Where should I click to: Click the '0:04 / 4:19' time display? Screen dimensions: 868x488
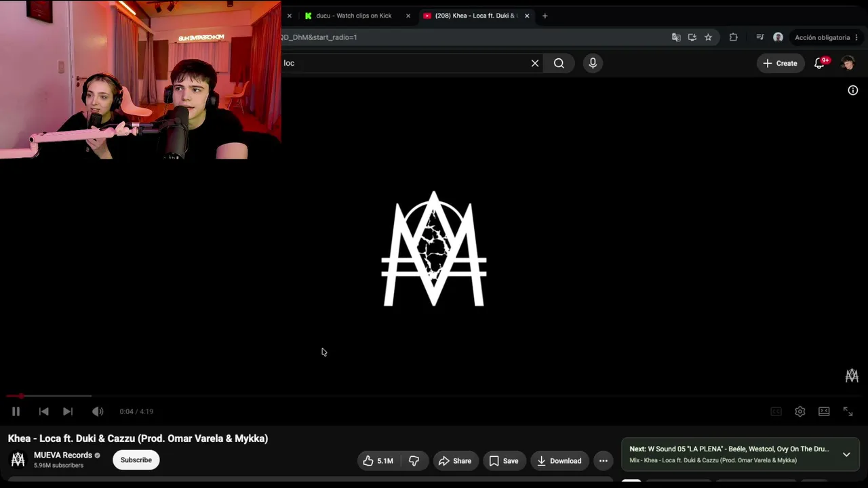pyautogui.click(x=136, y=411)
